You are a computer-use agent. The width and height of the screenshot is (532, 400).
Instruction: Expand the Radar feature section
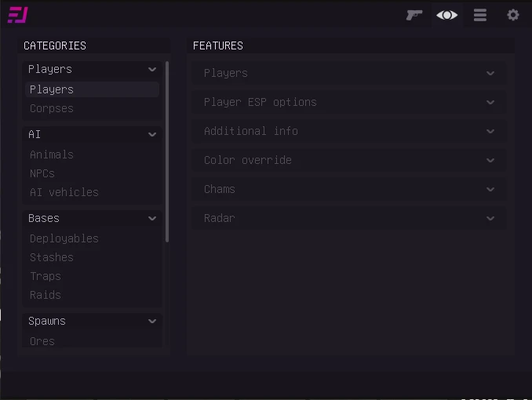349,218
